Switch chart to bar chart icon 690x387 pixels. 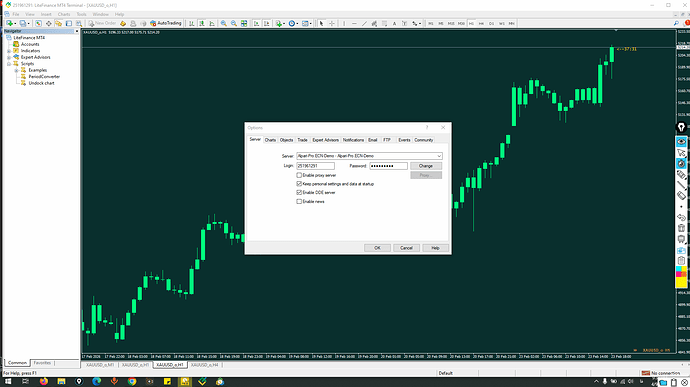[x=191, y=23]
